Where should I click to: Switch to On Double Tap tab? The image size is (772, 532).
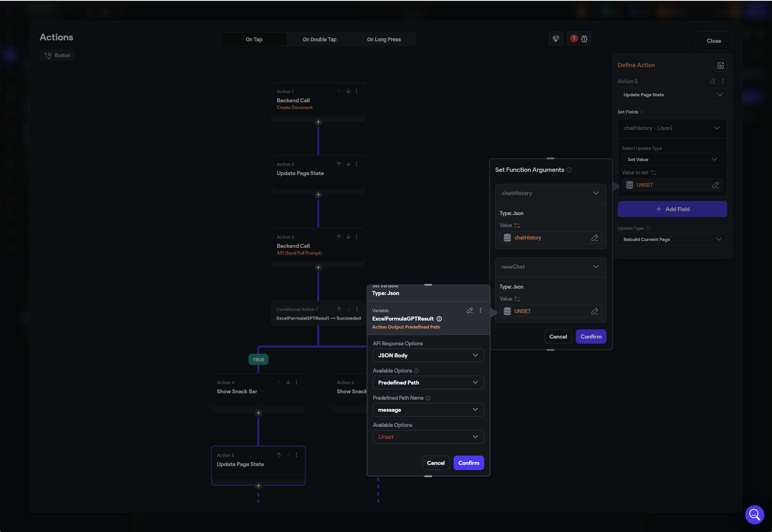pyautogui.click(x=319, y=40)
